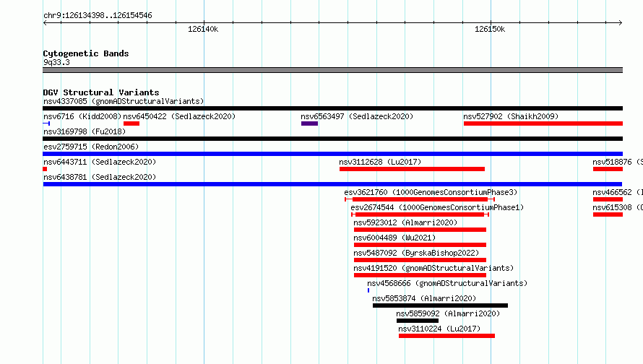643x364 pixels.
Task: Click the 126140k ruler position label
Action: [203, 29]
